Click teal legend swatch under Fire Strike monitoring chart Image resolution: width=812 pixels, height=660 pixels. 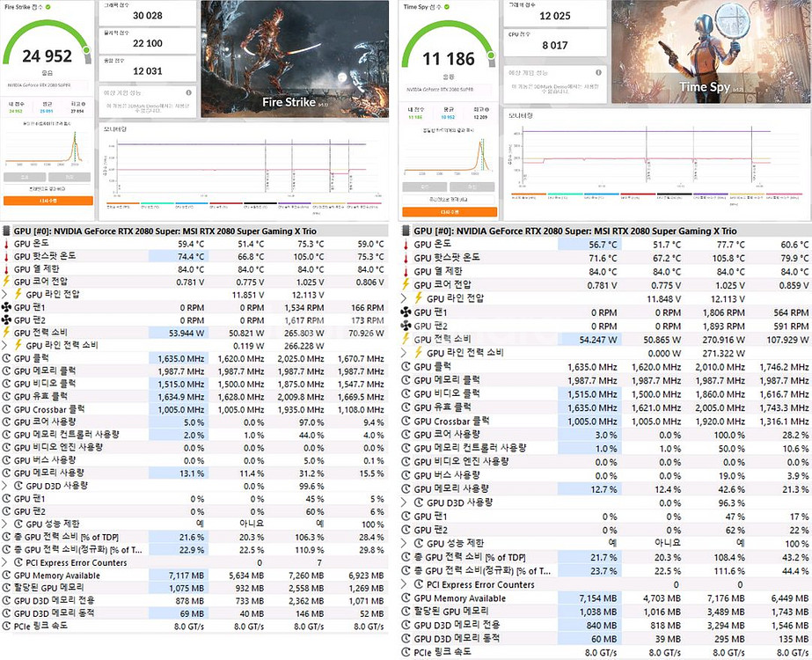point(157,203)
